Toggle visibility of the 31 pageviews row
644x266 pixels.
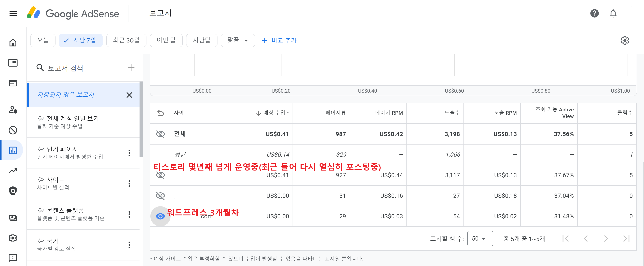pos(160,196)
